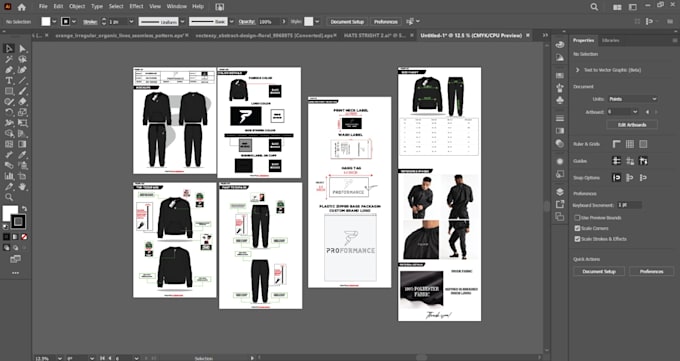Select the Column Graph tool
Screen dimensions: 680x361
point(9,176)
